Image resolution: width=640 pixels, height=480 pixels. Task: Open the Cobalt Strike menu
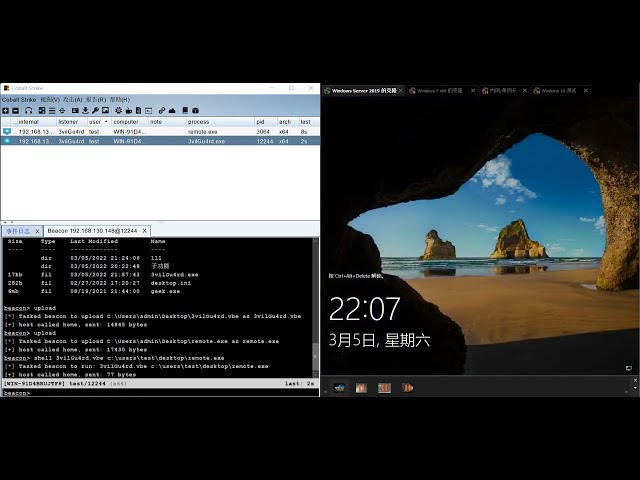pos(19,100)
